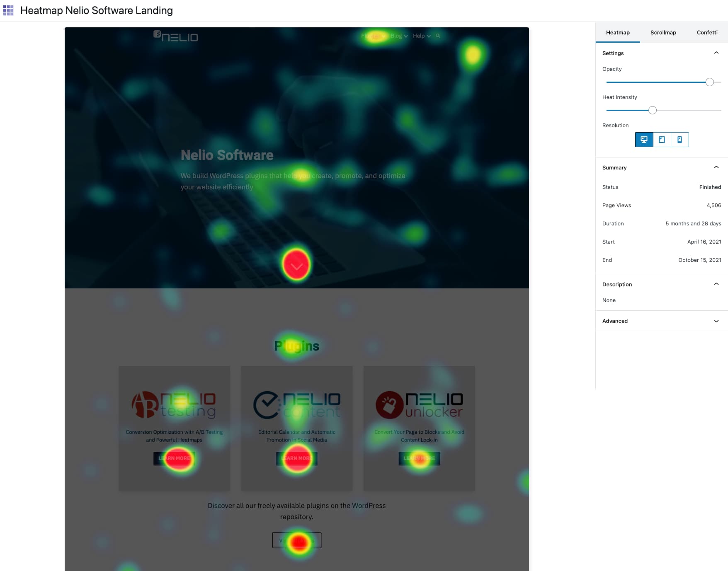
Task: Click the Nelio Unlocker plugin logo
Action: pos(419,404)
